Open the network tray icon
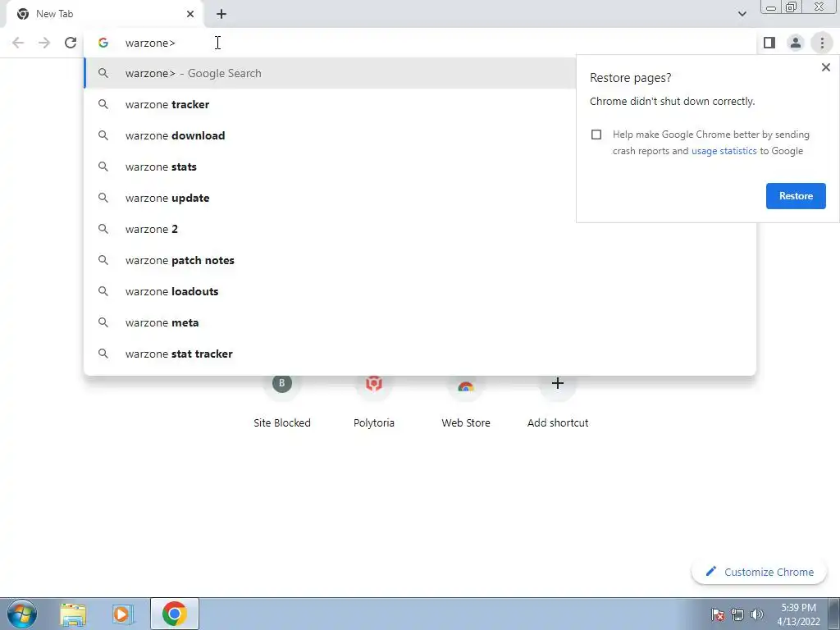Screen dimensions: 840x630 click(x=737, y=614)
